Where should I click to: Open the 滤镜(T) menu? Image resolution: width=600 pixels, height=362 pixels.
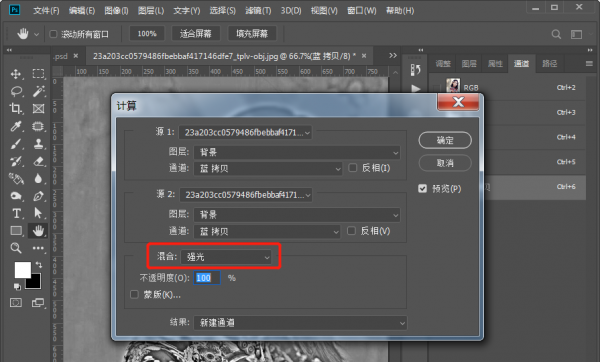[258, 11]
